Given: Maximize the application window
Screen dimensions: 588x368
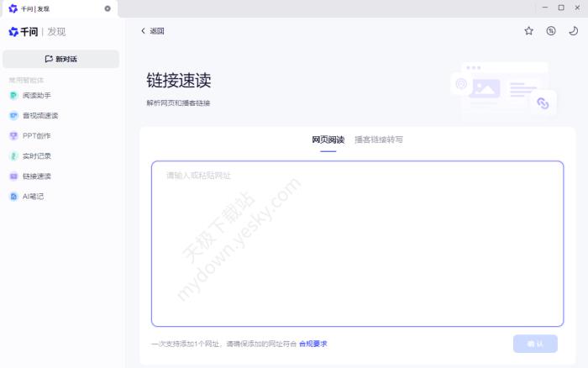Looking at the screenshot, I should (561, 8).
